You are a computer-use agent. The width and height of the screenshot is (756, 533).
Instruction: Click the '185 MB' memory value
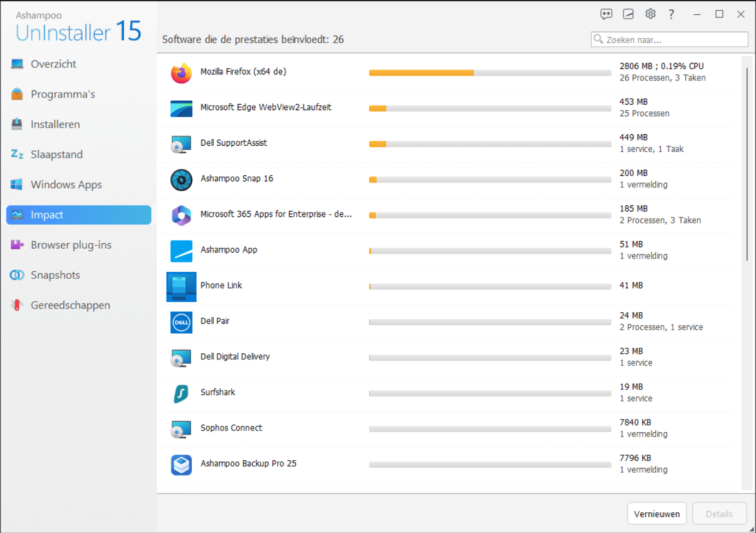point(634,209)
